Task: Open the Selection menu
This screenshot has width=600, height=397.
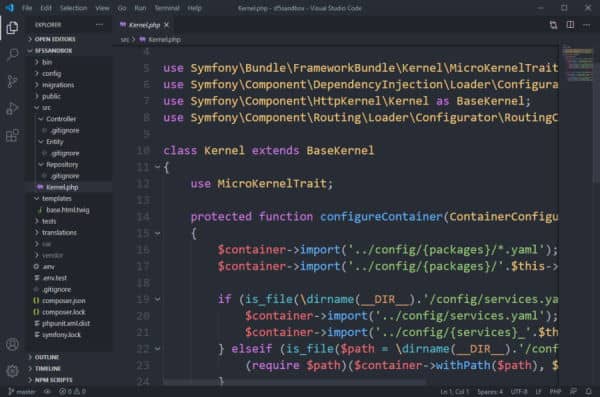Action: [73, 8]
